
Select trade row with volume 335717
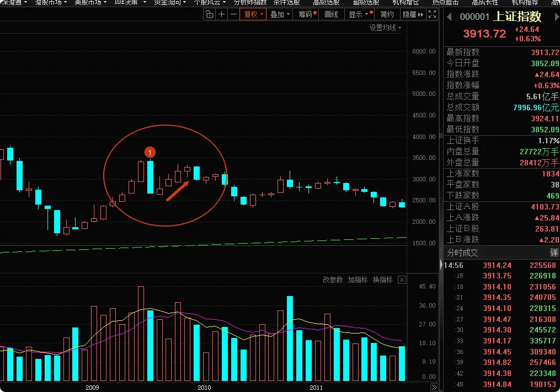[x=500, y=341]
